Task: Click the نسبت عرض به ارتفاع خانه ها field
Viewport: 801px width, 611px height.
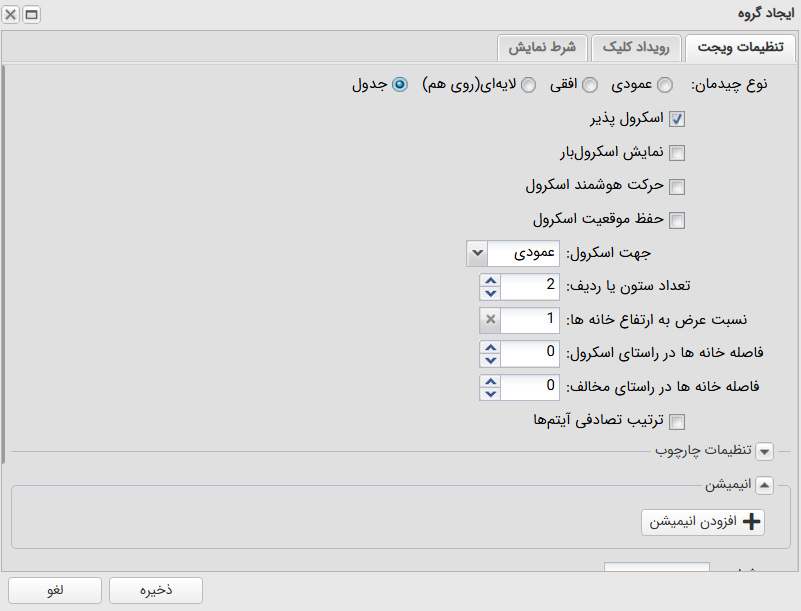Action: tap(530, 320)
